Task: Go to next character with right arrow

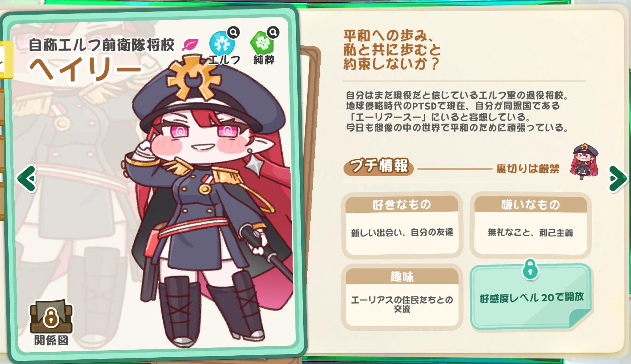Action: pos(617,179)
